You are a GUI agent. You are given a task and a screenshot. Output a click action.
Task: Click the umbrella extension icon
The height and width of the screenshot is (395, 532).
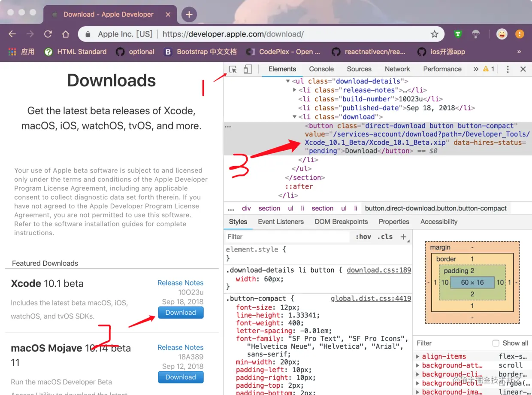(476, 34)
